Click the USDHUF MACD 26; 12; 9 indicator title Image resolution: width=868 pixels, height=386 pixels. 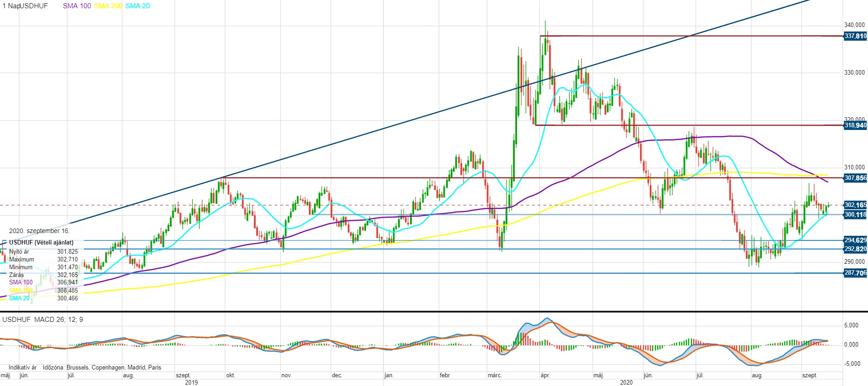(43, 320)
